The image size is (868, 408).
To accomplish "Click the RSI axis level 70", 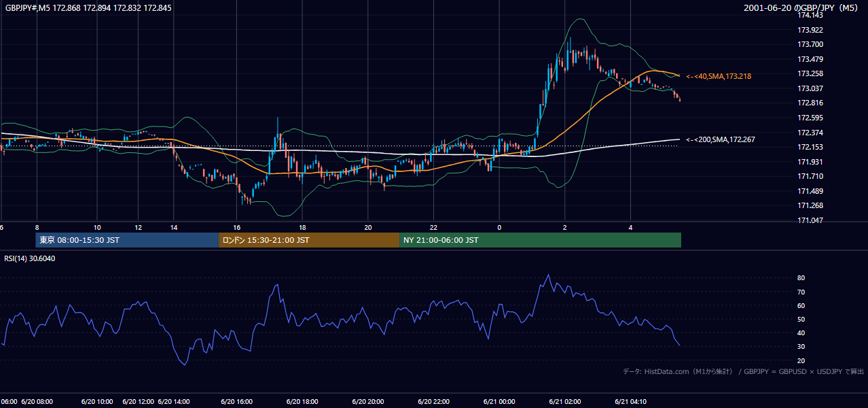I will pos(801,292).
